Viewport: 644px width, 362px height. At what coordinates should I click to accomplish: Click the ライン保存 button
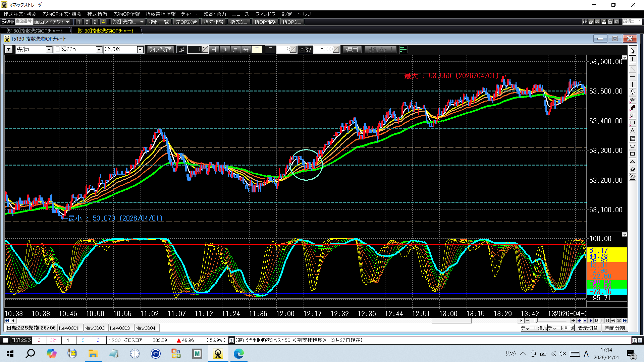click(x=160, y=50)
